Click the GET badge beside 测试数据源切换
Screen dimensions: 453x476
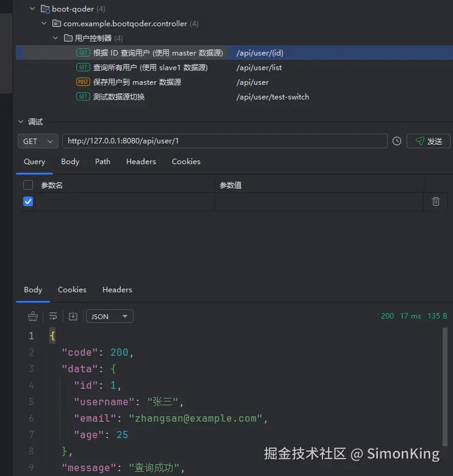[83, 97]
